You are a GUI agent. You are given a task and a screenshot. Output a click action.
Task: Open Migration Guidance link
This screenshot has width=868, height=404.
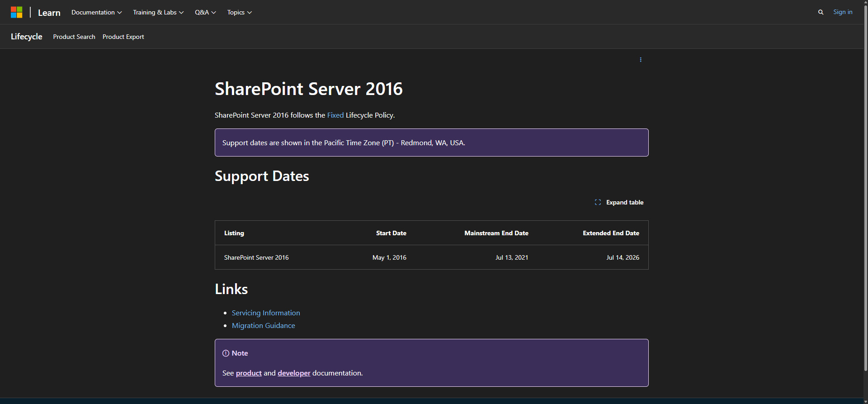coord(264,326)
